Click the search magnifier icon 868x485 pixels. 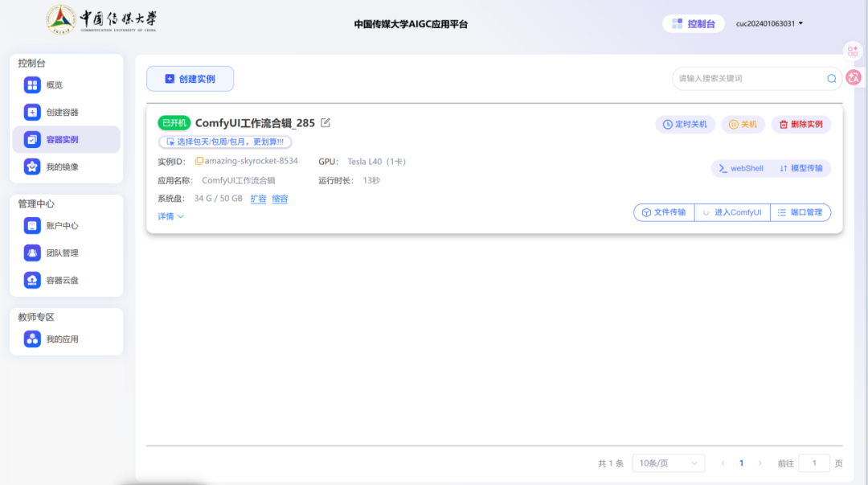832,79
